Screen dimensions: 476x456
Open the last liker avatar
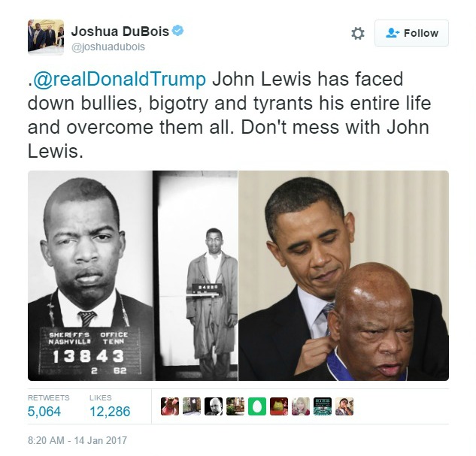pyautogui.click(x=344, y=406)
